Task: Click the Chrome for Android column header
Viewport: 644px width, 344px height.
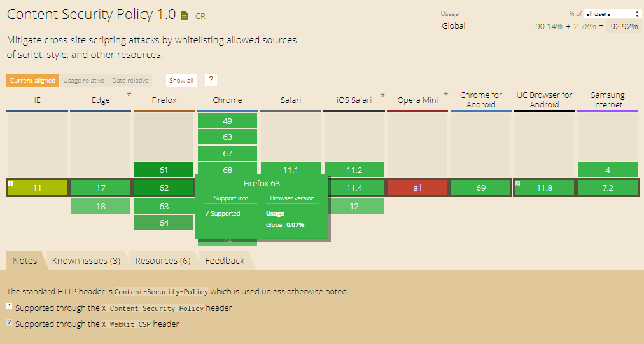Action: (481, 100)
